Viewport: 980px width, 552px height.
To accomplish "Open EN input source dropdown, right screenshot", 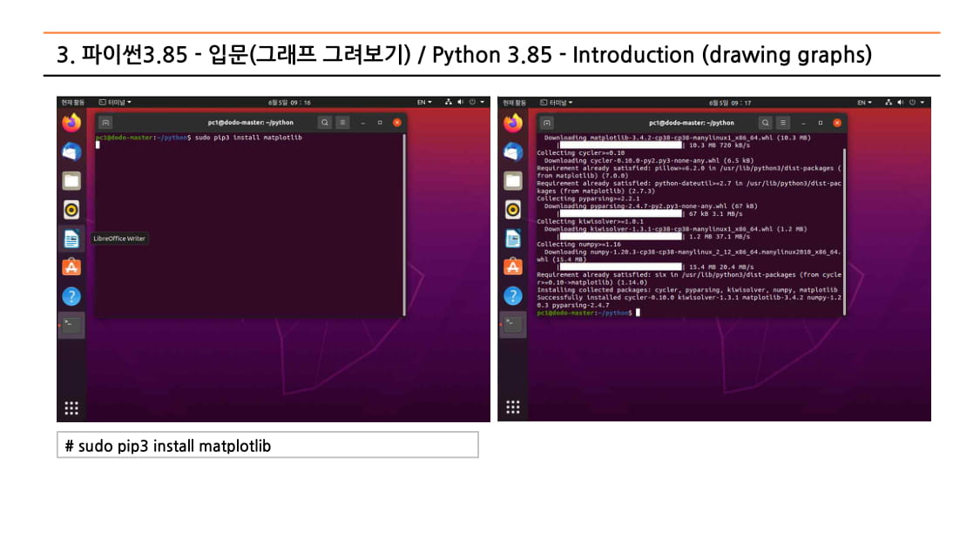I will [x=864, y=103].
